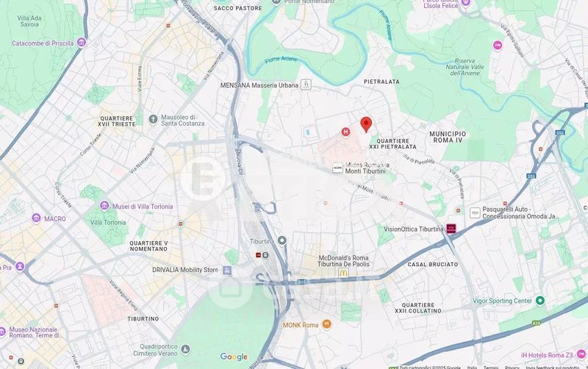Screen dimensions: 588x369
Task: Click the red location pin in Pietralata
Action: [x=366, y=124]
